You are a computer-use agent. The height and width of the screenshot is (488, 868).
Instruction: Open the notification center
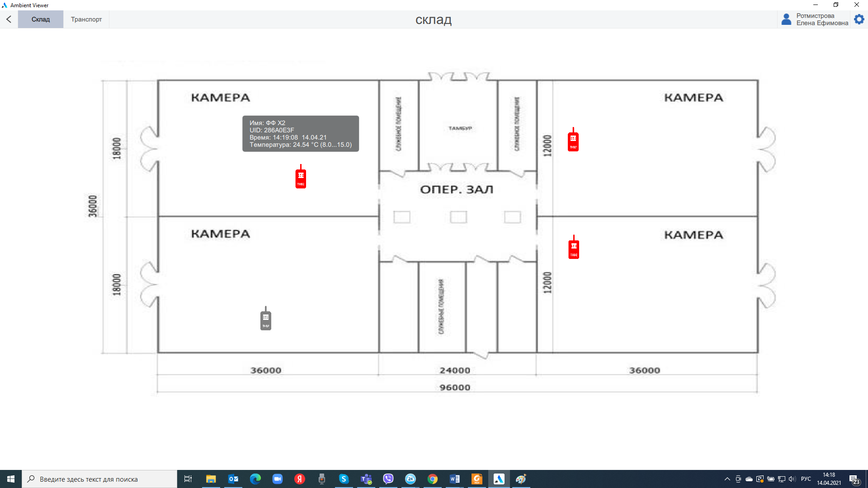854,479
